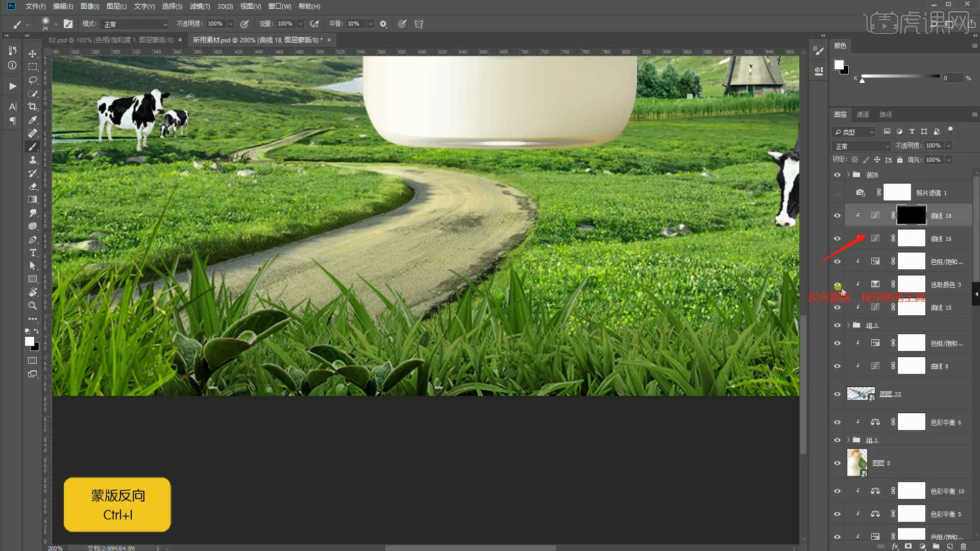
Task: Open the brush blend mode dropdown 正常
Action: click(x=135, y=24)
